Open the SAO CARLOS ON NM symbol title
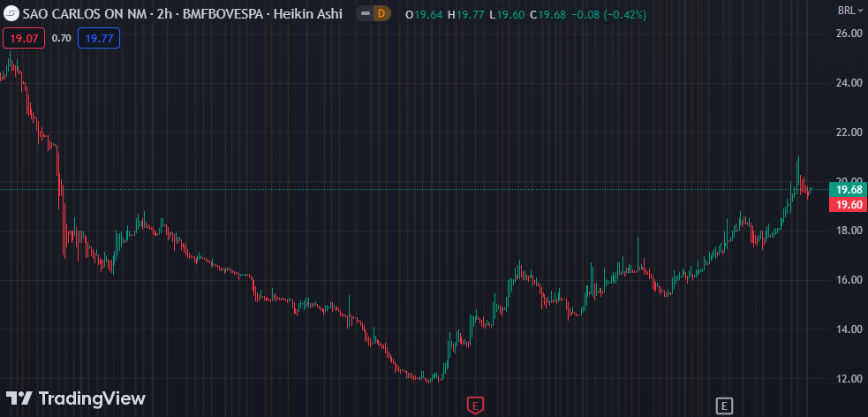 (x=86, y=14)
